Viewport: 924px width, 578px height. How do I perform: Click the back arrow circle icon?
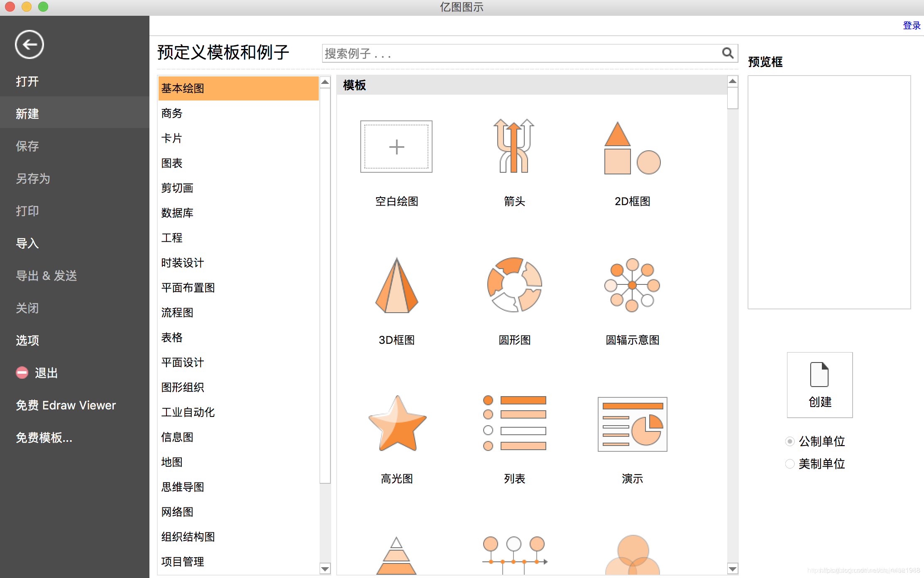(x=29, y=44)
